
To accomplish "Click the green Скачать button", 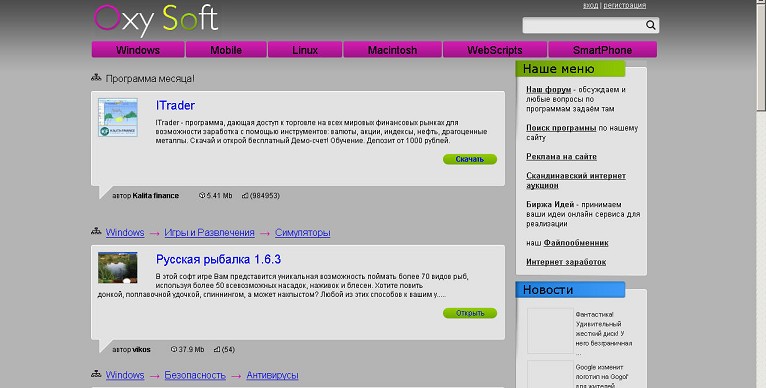I will (x=469, y=159).
